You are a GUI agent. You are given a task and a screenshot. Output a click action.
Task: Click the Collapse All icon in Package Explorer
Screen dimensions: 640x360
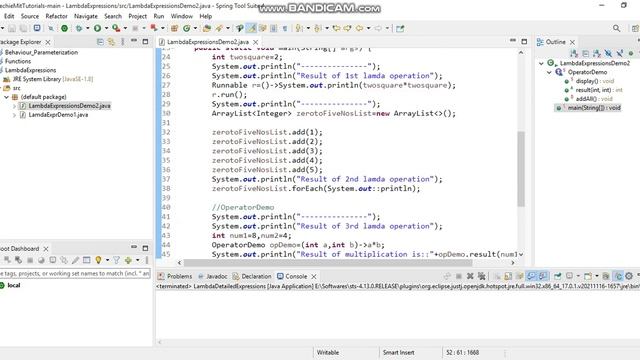tap(100, 42)
